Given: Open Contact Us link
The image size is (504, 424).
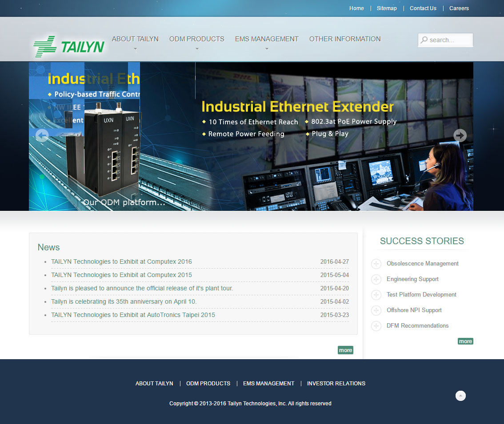Looking at the screenshot, I should coord(423,8).
